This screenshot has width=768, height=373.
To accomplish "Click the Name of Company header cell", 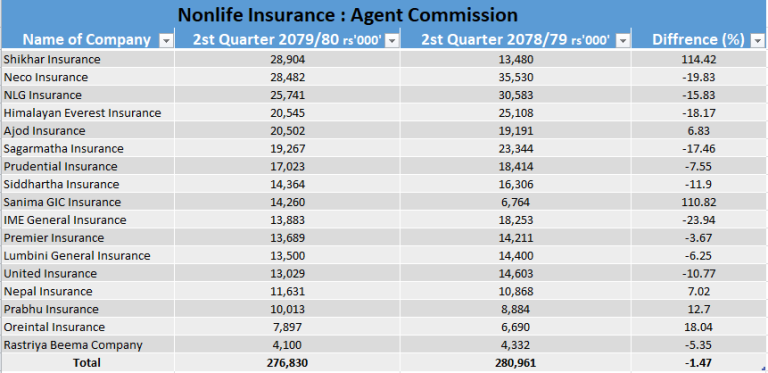I will tap(88, 40).
